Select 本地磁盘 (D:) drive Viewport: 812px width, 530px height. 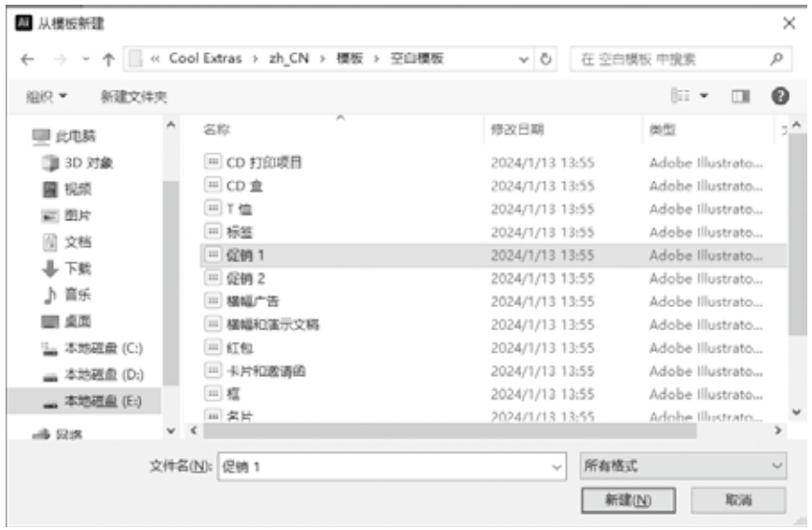pyautogui.click(x=91, y=374)
